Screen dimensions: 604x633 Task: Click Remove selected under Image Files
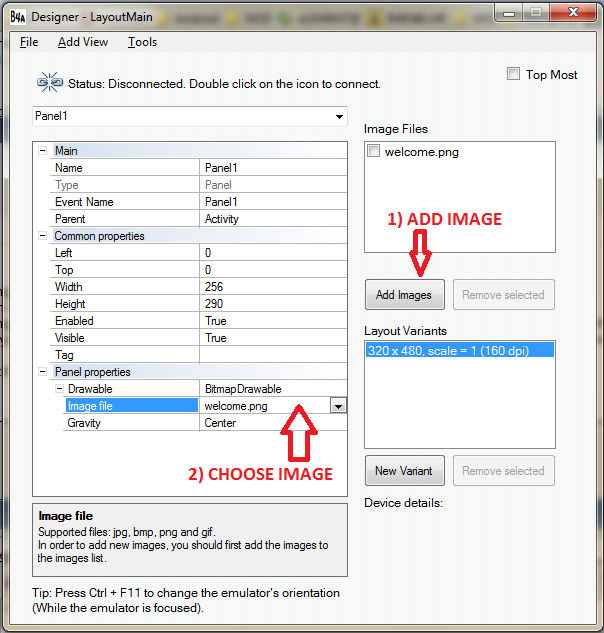pos(503,295)
